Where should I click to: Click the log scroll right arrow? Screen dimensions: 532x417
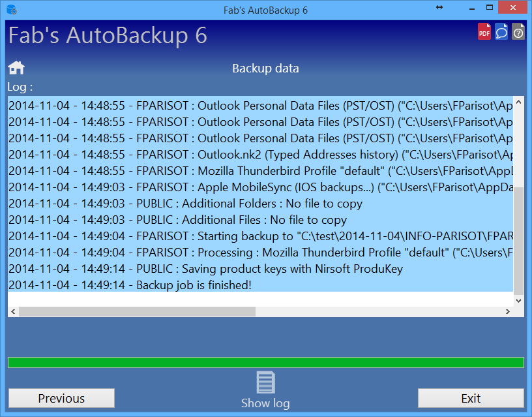click(x=508, y=312)
